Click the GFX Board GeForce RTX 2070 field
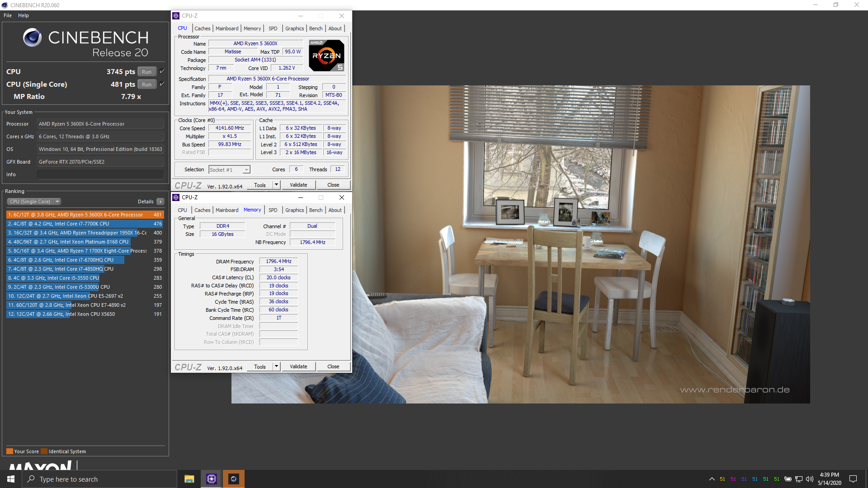Screen dimensions: 868x488 [x=100, y=162]
